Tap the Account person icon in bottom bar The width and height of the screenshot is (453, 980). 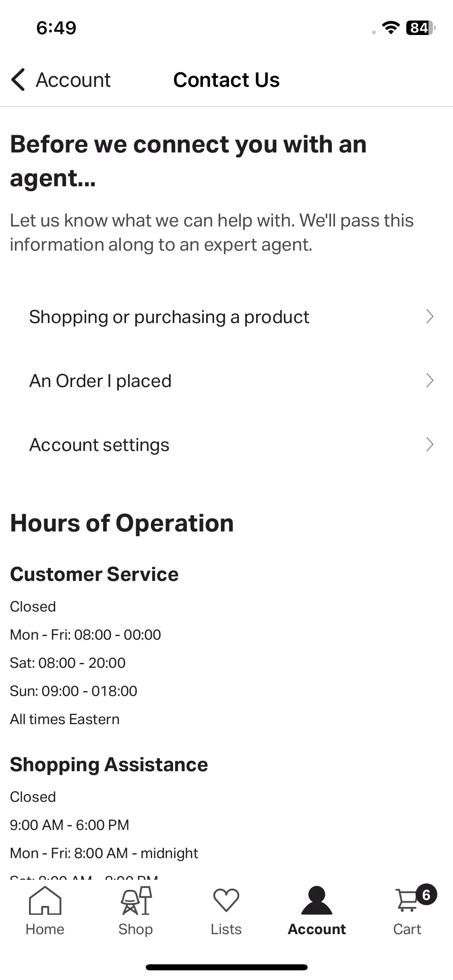(317, 900)
